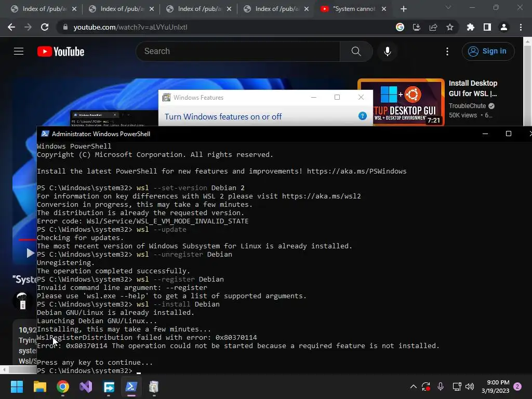Click the install app icon in address bar
532x399 pixels.
click(x=417, y=27)
